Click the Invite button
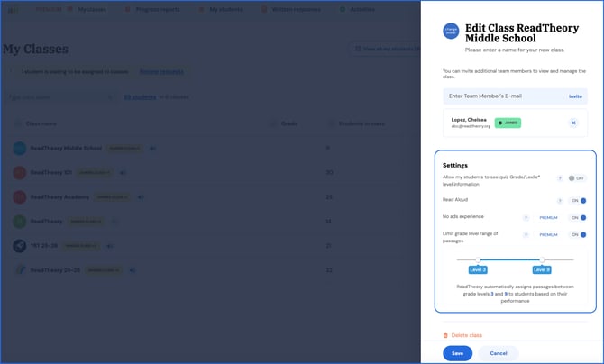Viewport: 604px width, 364px height. click(x=575, y=96)
